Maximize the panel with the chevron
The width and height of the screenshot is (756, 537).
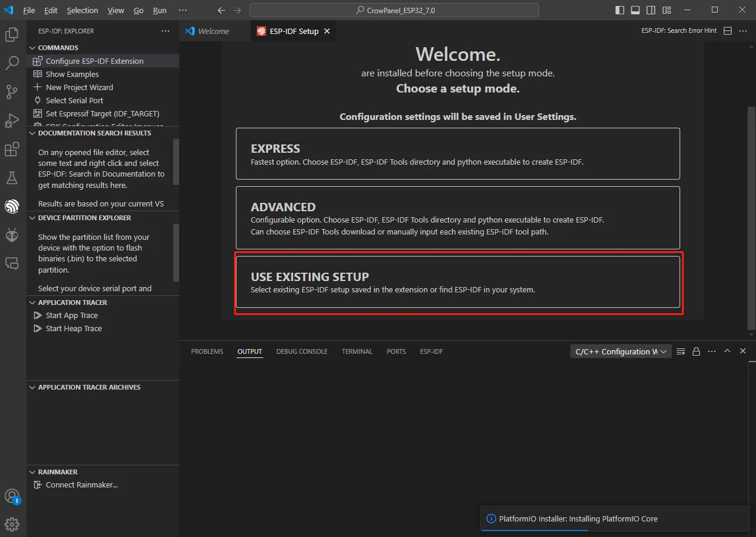pos(727,351)
